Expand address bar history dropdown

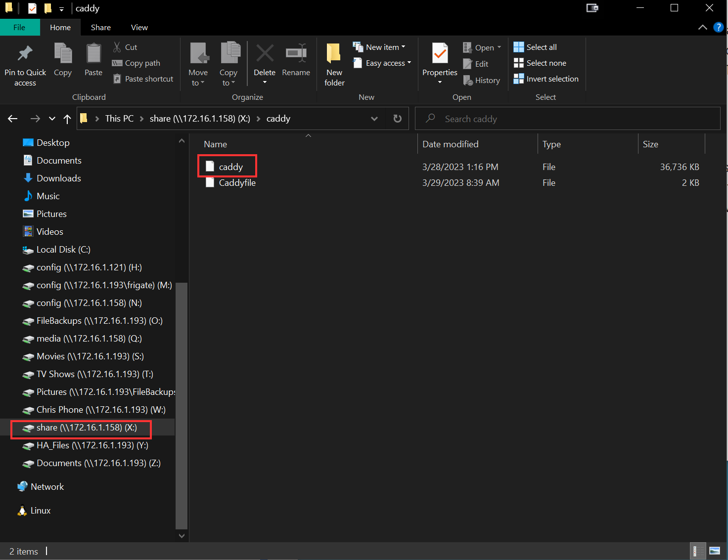[x=374, y=119]
